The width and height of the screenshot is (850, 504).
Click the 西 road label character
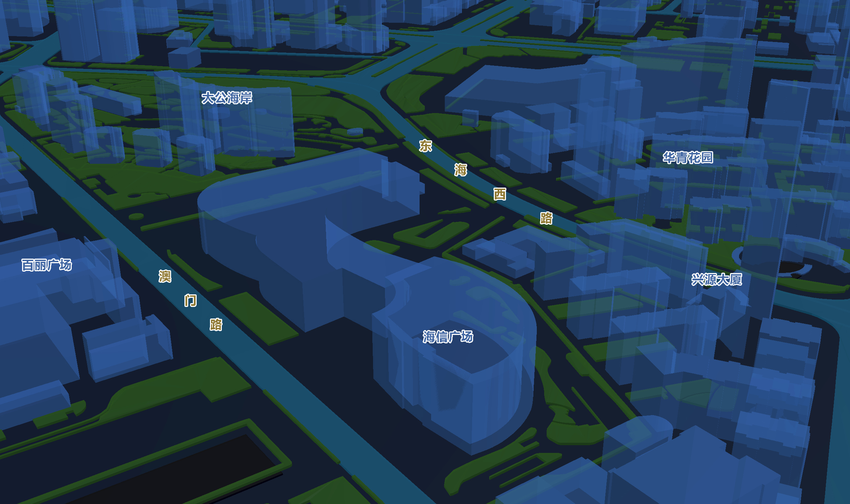(500, 194)
